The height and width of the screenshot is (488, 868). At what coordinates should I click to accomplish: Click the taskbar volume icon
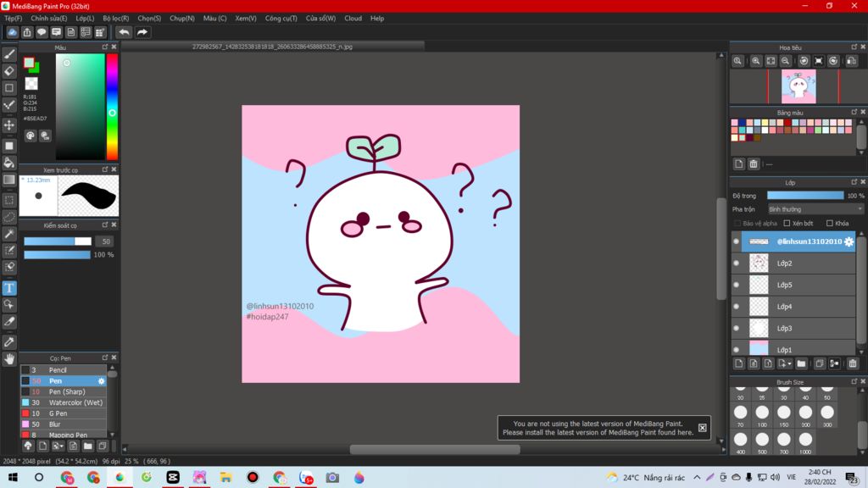775,477
